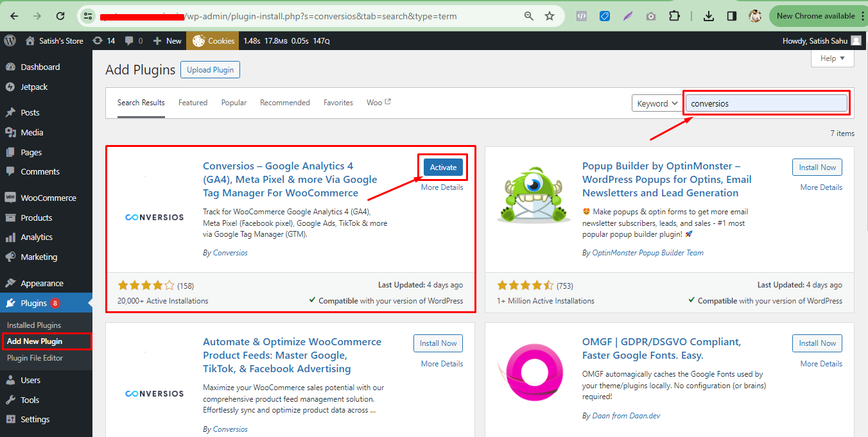This screenshot has height=437, width=868.
Task: Bookmark this page with the star icon
Action: coord(550,16)
